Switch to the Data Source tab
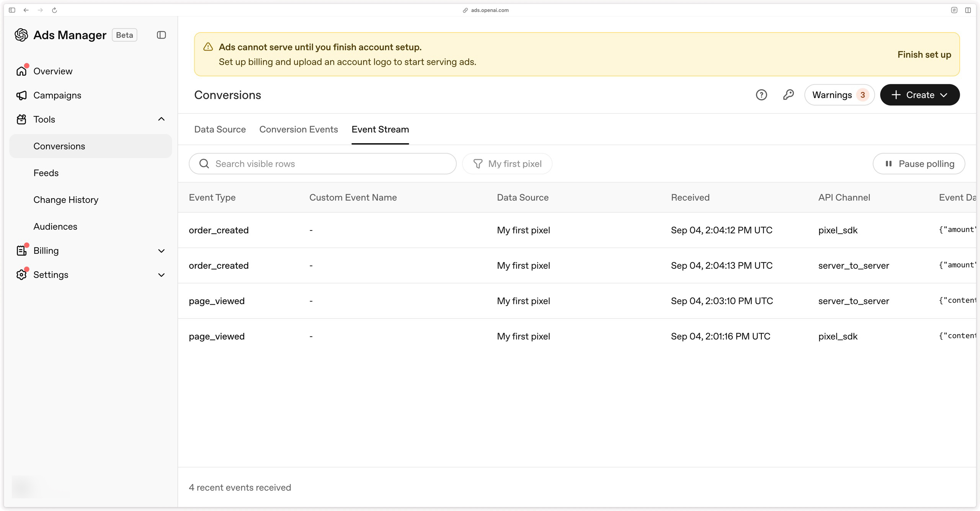The height and width of the screenshot is (511, 980). pyautogui.click(x=220, y=129)
